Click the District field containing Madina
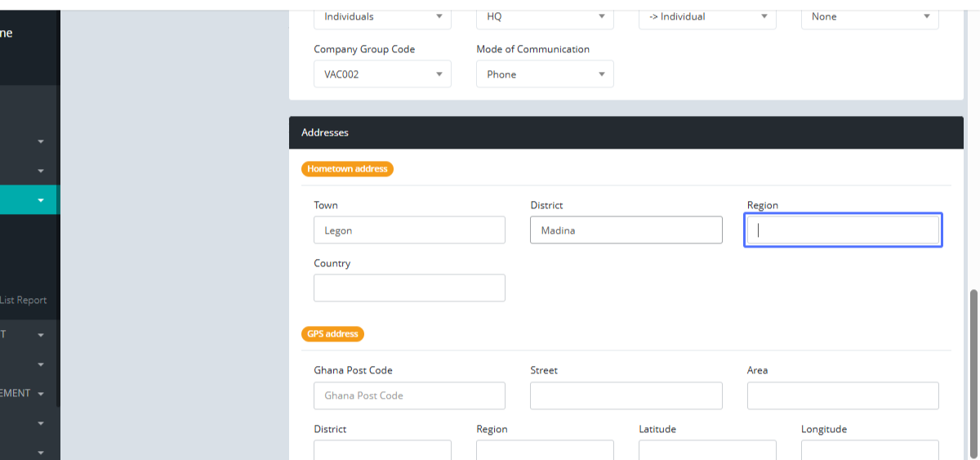This screenshot has width=980, height=460. (626, 230)
